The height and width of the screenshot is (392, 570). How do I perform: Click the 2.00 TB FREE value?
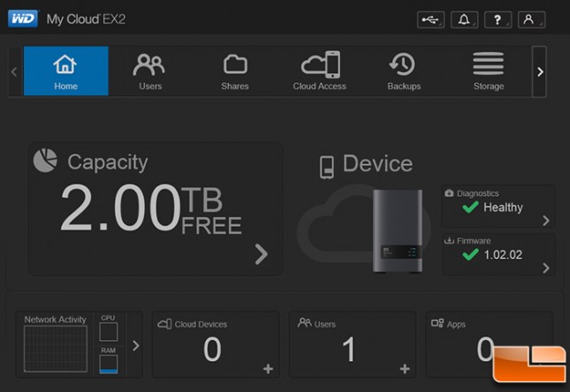pyautogui.click(x=151, y=208)
